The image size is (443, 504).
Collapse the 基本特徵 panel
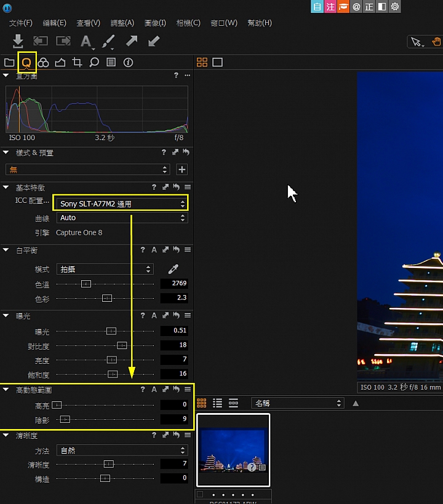[x=6, y=187]
